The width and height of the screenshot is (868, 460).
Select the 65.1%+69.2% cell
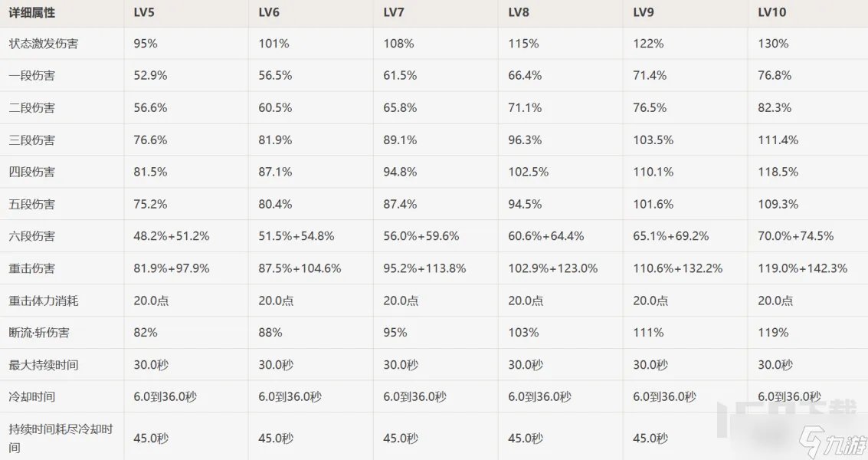(x=670, y=236)
